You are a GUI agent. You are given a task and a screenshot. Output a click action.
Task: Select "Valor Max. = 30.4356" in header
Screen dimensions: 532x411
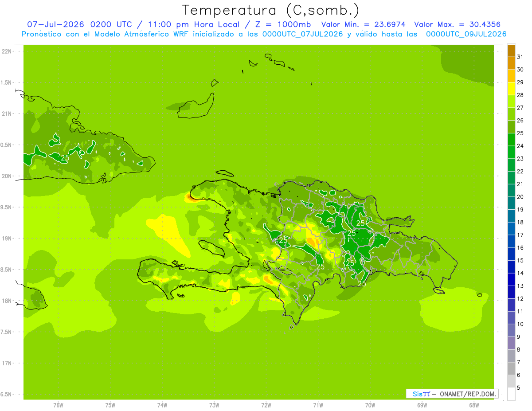tap(458, 24)
